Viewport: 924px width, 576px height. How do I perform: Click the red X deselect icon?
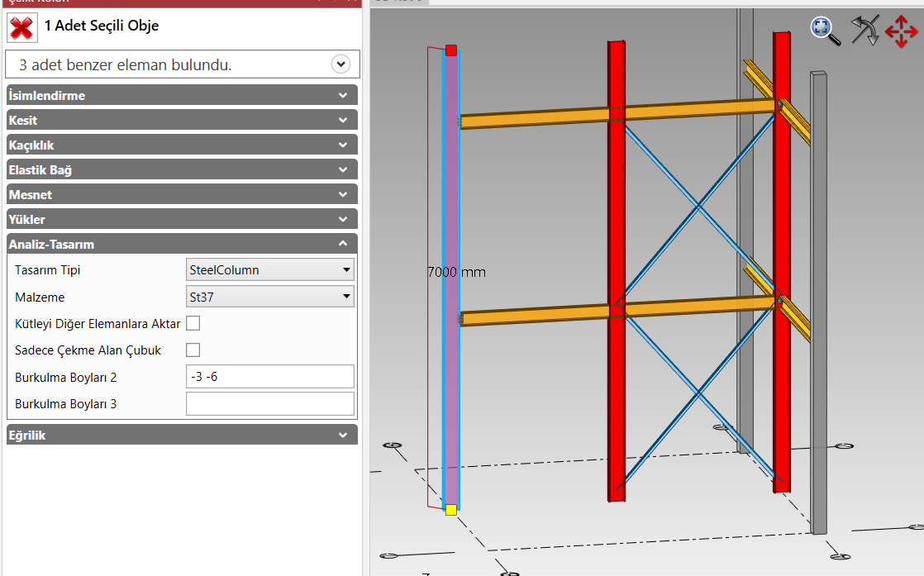pos(21,27)
